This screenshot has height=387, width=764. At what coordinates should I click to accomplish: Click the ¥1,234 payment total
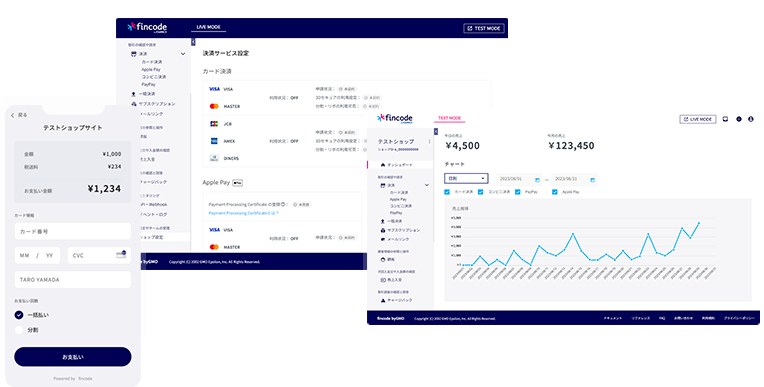[x=104, y=189]
